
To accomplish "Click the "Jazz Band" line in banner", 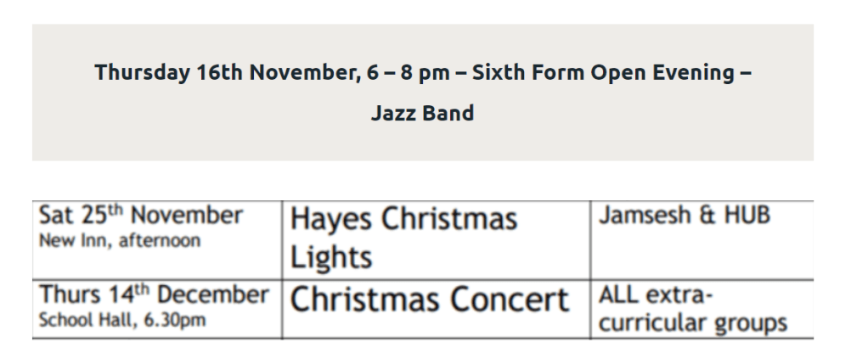I will click(422, 113).
